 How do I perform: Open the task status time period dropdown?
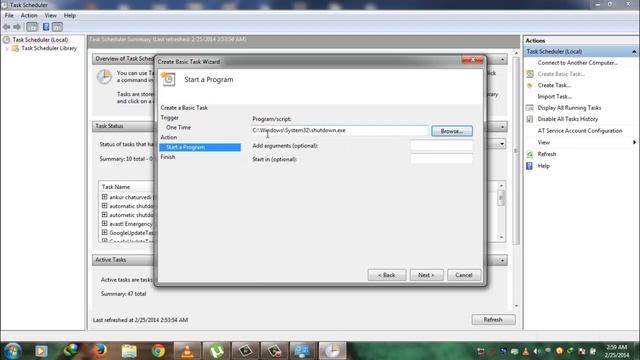(502, 144)
